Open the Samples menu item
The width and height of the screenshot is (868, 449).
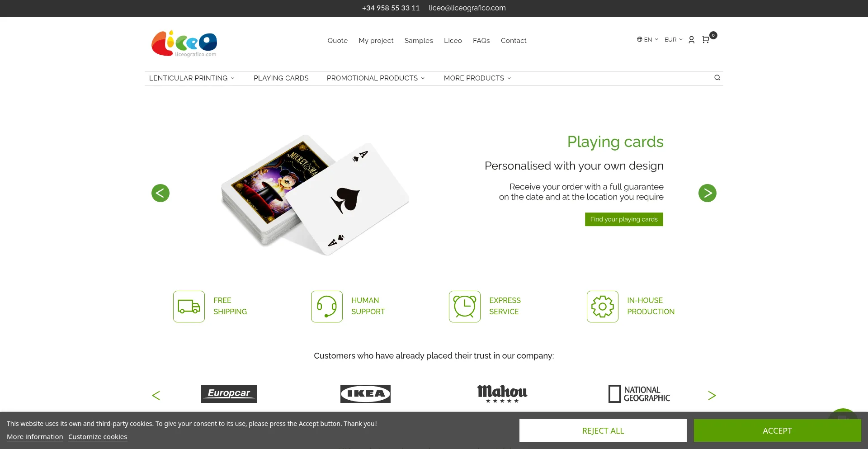[x=419, y=41]
